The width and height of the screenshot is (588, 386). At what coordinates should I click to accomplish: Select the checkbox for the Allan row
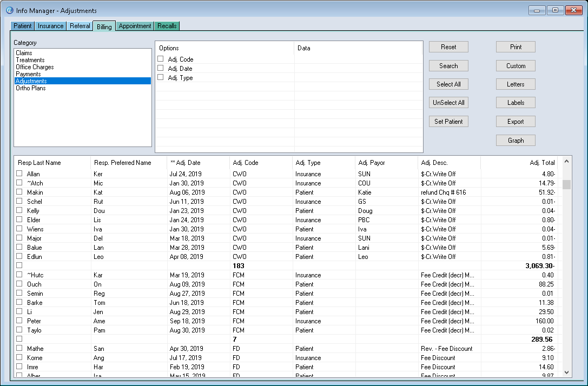click(x=19, y=174)
